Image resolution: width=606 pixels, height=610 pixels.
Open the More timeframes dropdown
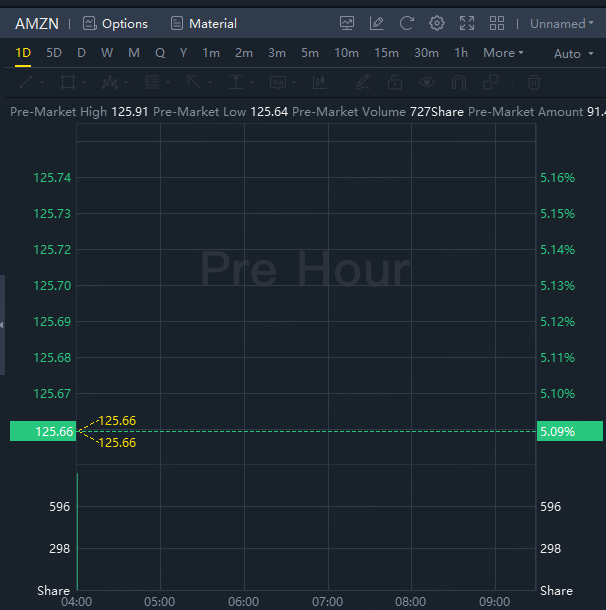(x=503, y=53)
